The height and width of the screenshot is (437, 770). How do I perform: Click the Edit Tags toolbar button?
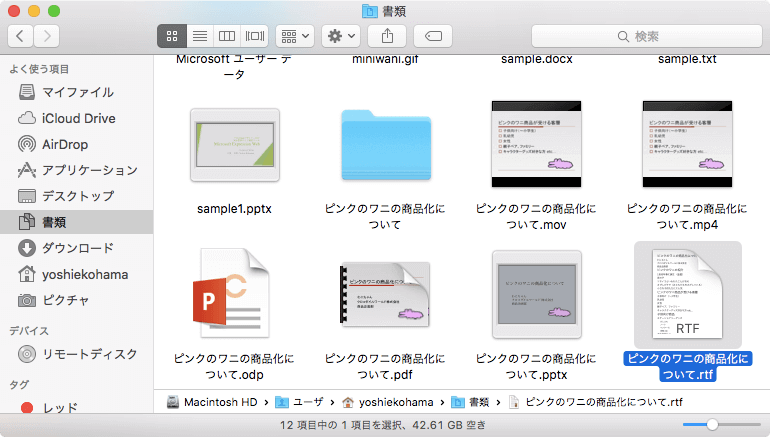coord(433,36)
